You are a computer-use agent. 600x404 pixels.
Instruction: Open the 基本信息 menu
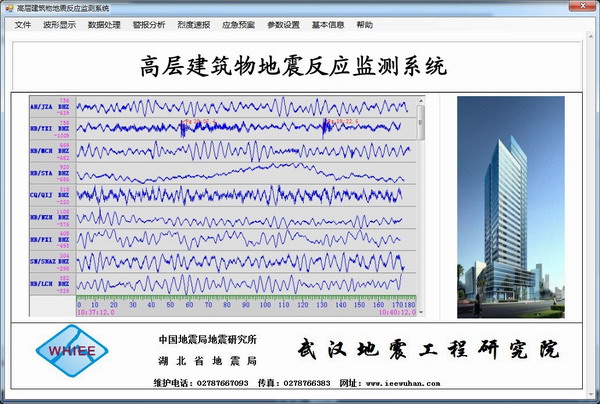(327, 23)
